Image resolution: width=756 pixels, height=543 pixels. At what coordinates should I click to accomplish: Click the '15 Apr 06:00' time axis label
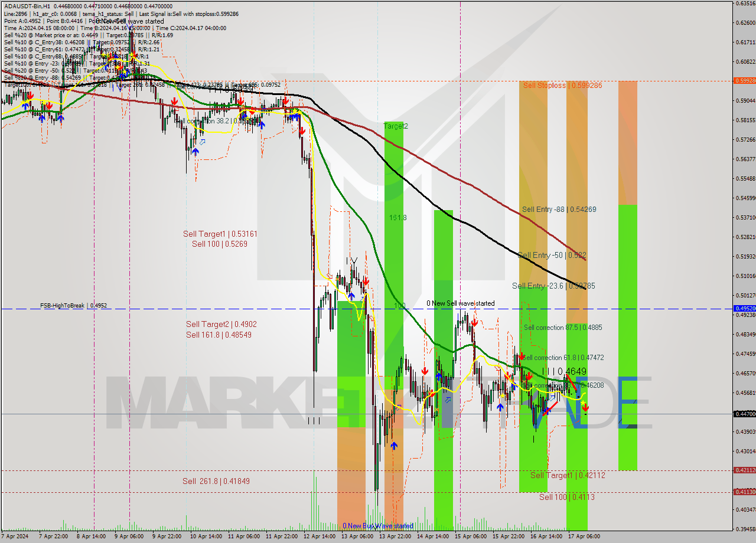pyautogui.click(x=471, y=537)
